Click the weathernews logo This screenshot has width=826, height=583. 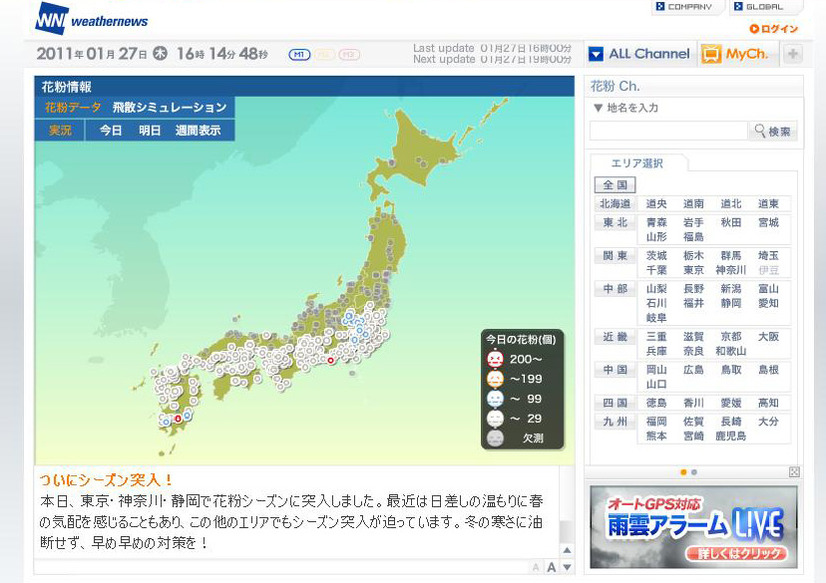(x=92, y=19)
